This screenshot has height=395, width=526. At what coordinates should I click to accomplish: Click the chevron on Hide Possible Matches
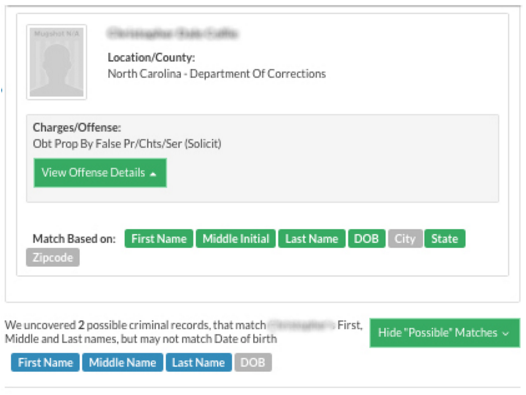point(506,334)
